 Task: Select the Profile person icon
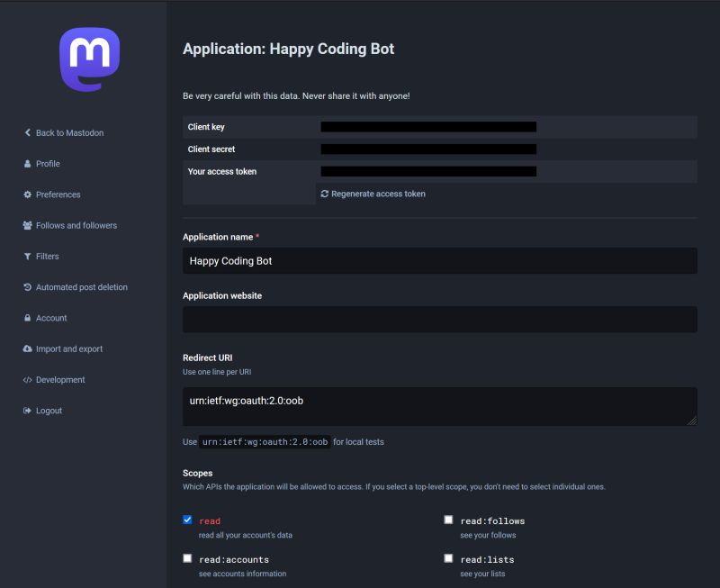pos(26,163)
